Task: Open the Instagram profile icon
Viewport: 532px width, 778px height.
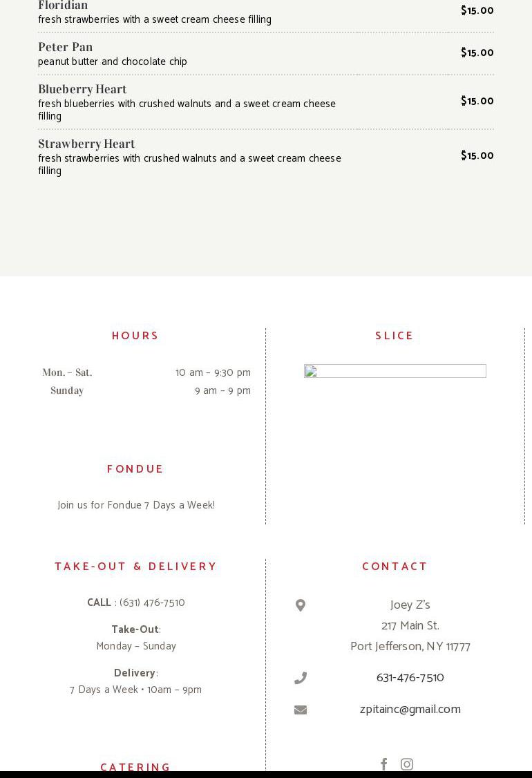Action: click(407, 763)
